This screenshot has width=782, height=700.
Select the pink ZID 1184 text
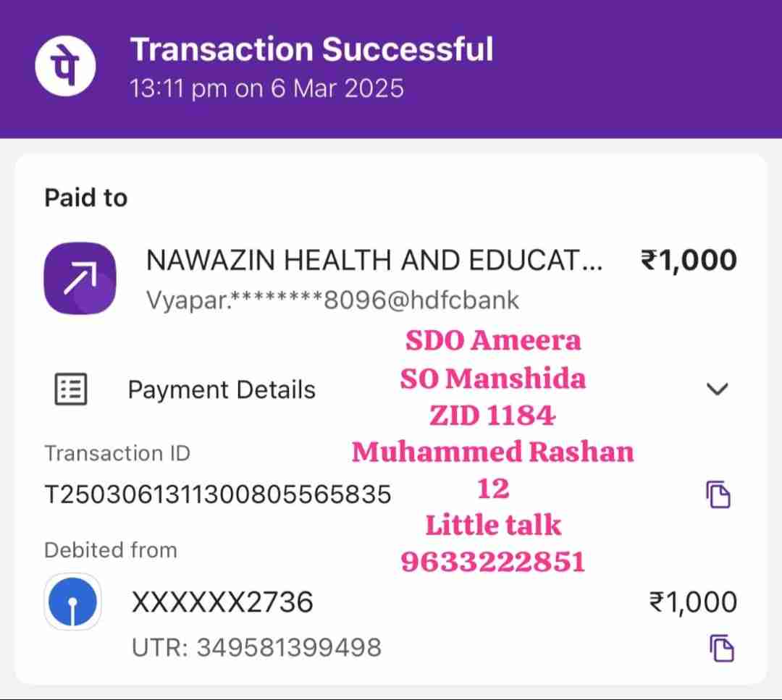[493, 416]
